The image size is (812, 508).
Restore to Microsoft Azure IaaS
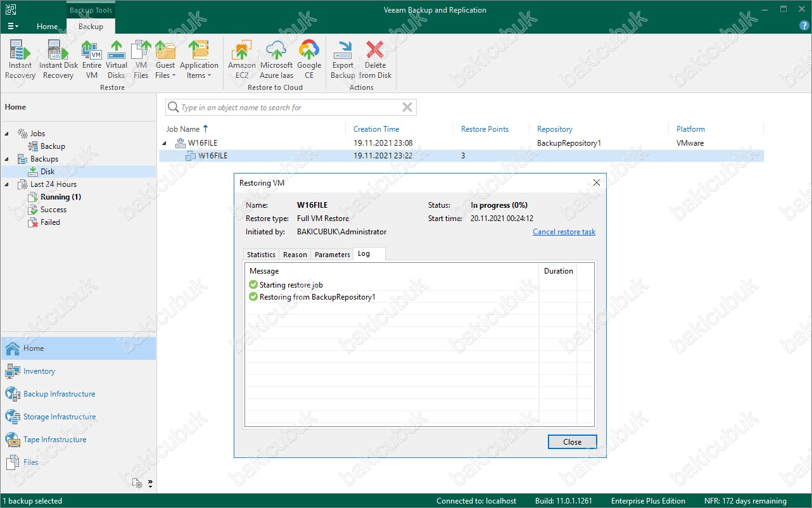(x=276, y=60)
